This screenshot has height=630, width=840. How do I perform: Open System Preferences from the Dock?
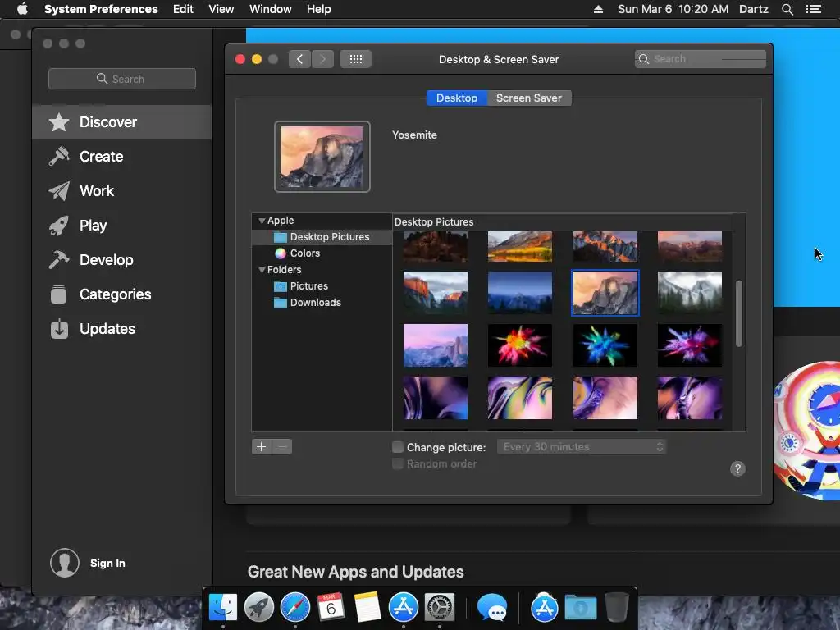pyautogui.click(x=440, y=608)
